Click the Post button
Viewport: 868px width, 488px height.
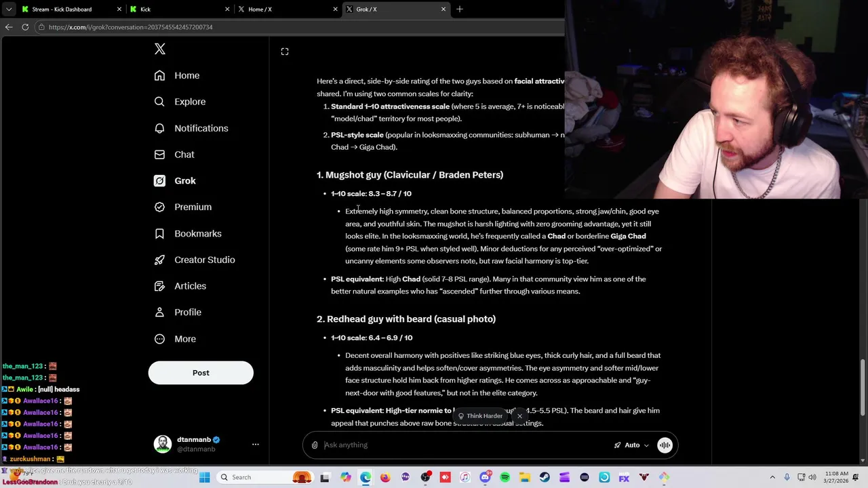click(201, 373)
